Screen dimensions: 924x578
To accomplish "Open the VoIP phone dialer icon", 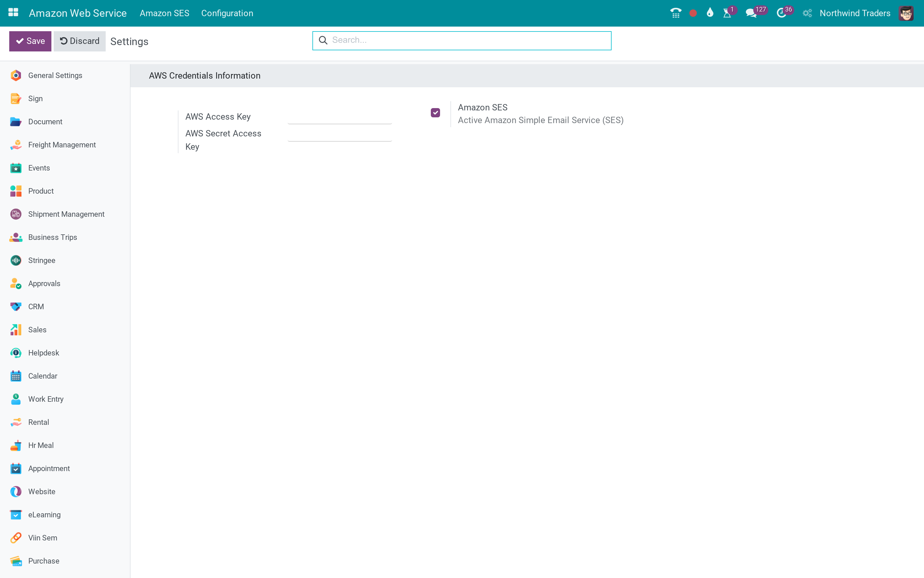I will click(x=675, y=13).
